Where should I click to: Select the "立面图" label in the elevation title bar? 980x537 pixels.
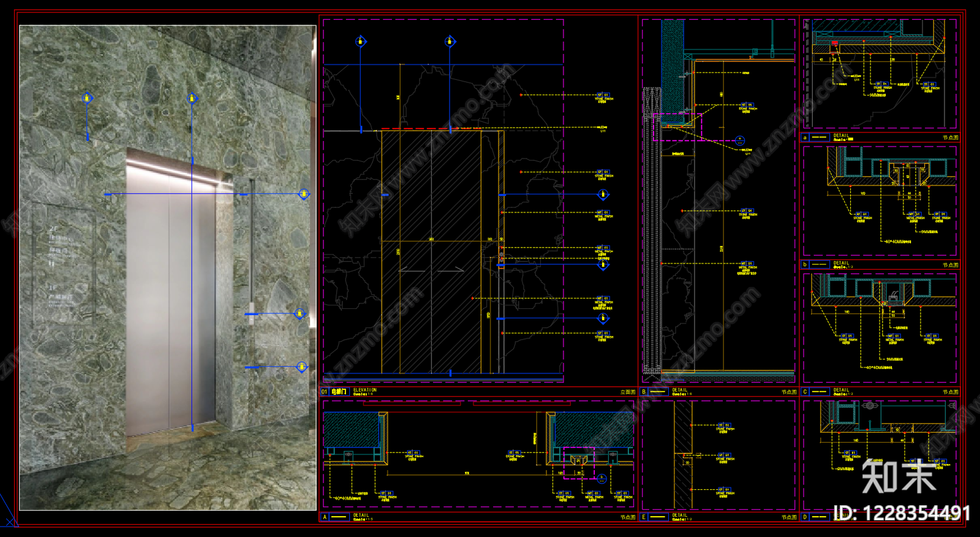point(628,392)
